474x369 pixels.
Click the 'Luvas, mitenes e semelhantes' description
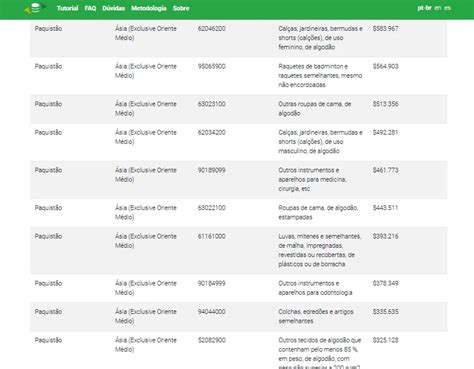pyautogui.click(x=320, y=250)
